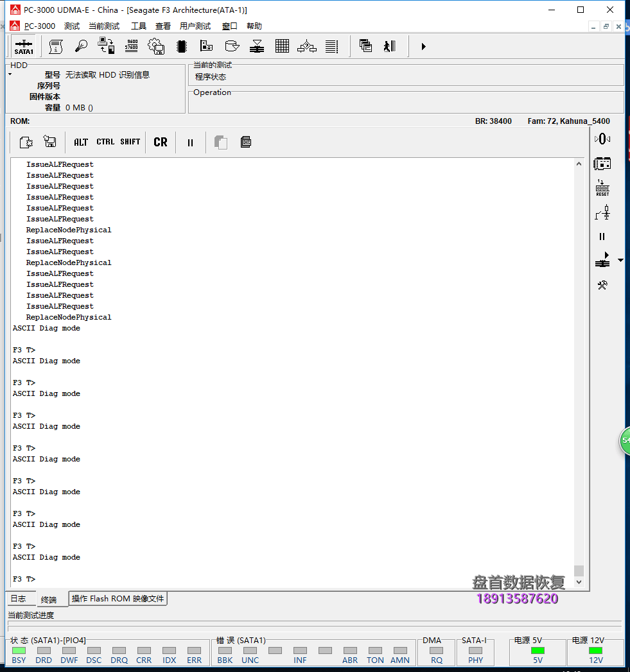This screenshot has width=630, height=672.
Task: Open the 窗口 menu
Action: (229, 26)
